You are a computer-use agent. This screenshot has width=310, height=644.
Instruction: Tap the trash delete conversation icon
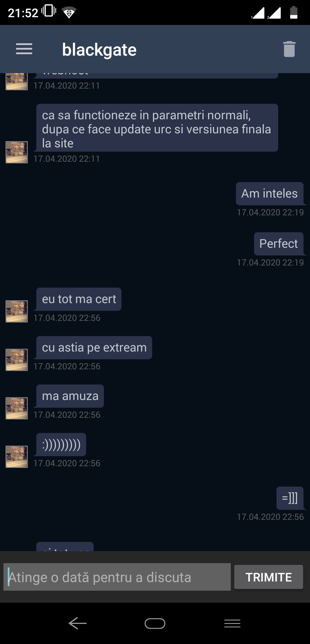[289, 49]
